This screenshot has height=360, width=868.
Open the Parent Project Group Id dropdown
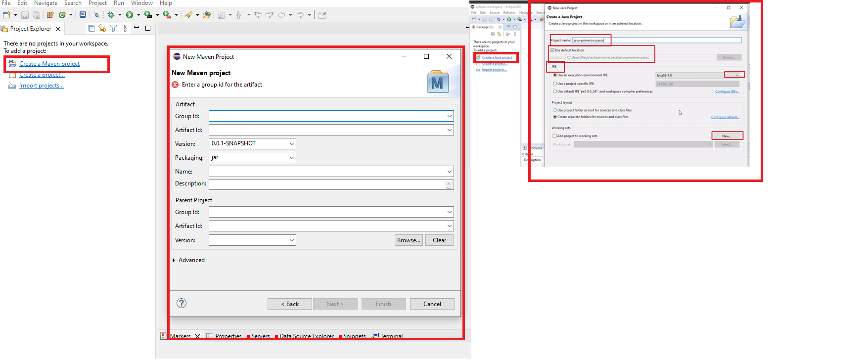pos(449,212)
